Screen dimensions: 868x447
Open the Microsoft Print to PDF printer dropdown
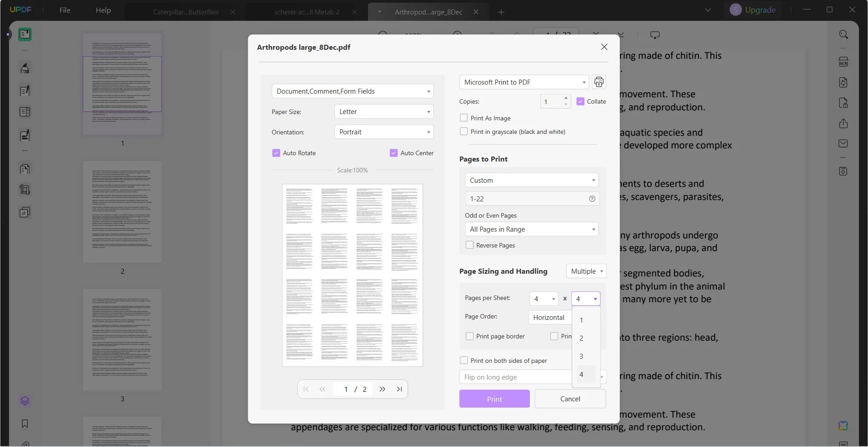pyautogui.click(x=523, y=82)
